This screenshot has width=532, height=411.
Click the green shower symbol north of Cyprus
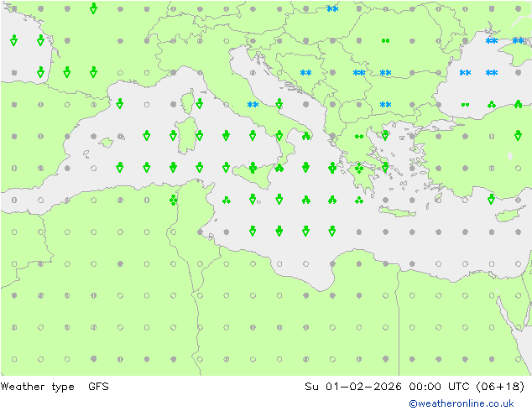[x=491, y=199]
